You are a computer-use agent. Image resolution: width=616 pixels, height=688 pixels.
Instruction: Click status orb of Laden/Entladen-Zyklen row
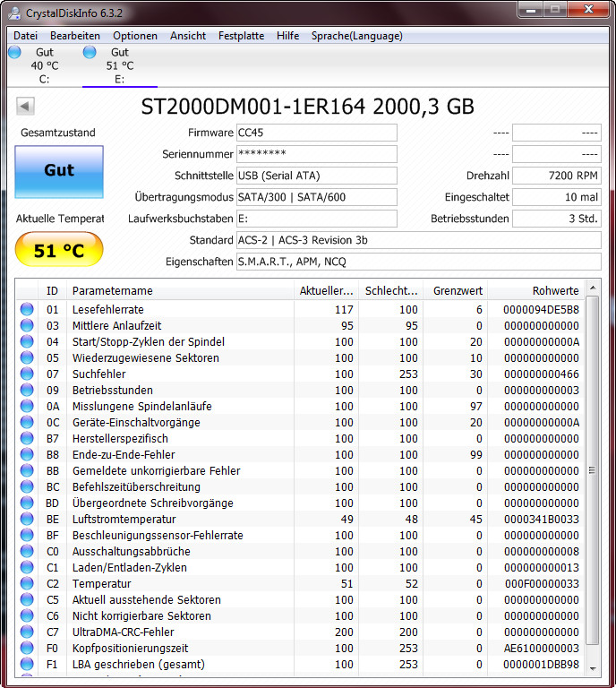click(27, 567)
